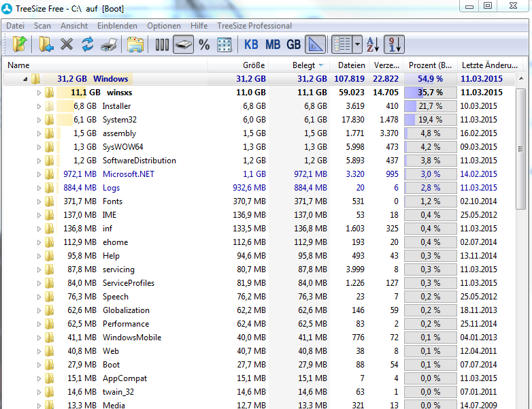Sort by the Größe column header
This screenshot has height=409, width=532.
click(237, 65)
